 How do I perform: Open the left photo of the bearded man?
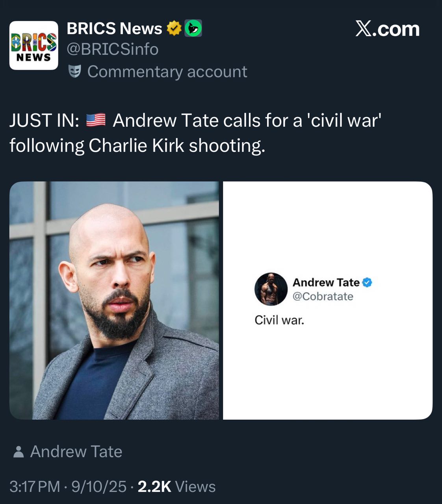pyautogui.click(x=114, y=300)
